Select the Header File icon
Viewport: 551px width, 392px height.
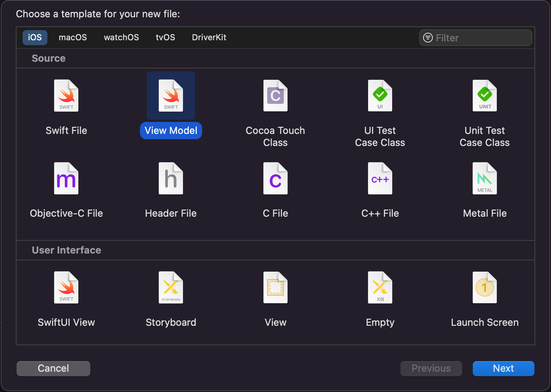(x=171, y=178)
